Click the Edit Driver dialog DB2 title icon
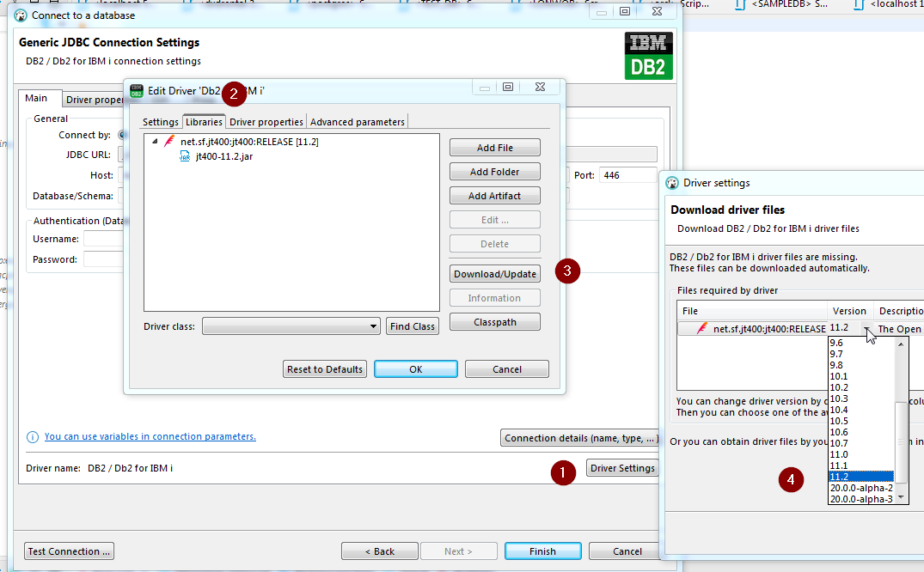The width and height of the screenshot is (924, 572). (x=137, y=91)
